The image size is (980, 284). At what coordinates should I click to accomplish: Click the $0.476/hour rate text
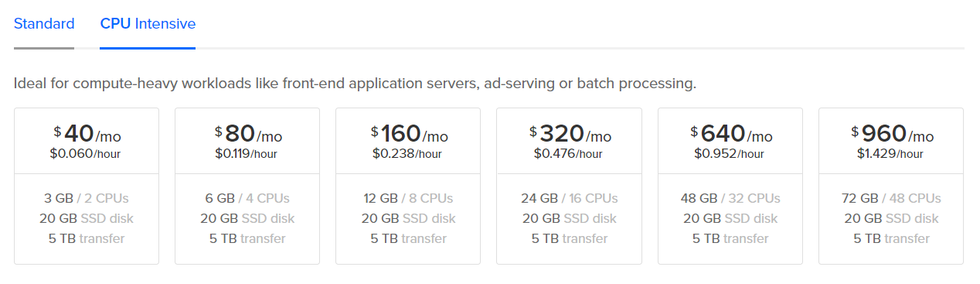[x=568, y=153]
